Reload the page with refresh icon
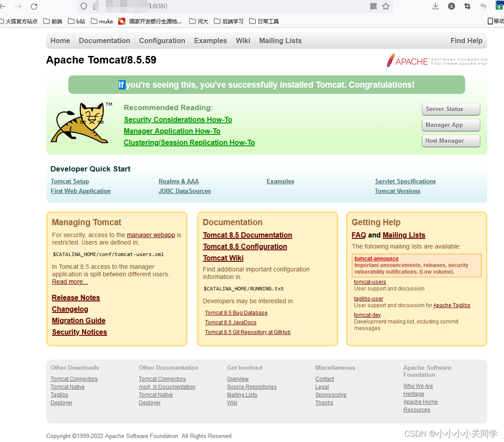This screenshot has width=504, height=442. tap(34, 6)
